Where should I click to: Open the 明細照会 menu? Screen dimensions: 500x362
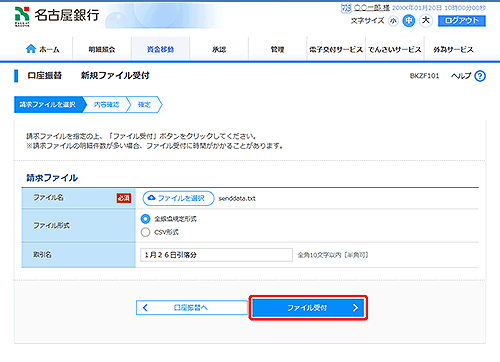(102, 49)
